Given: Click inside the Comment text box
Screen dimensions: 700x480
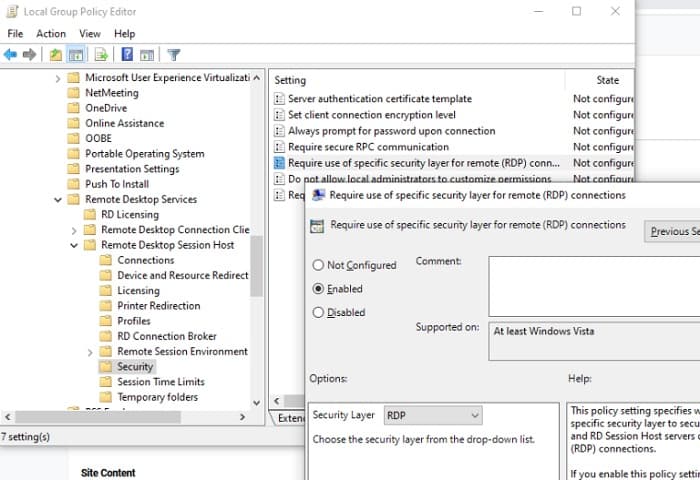Looking at the screenshot, I should (x=594, y=286).
